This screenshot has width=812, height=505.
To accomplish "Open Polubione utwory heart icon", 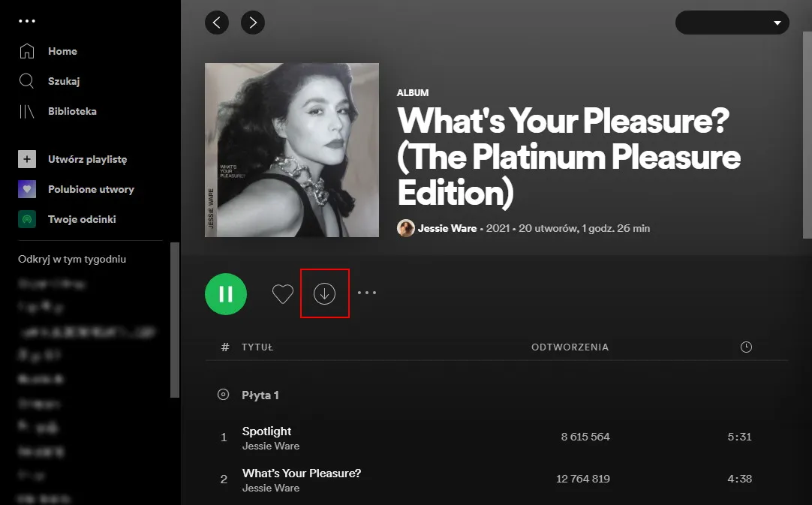I will (27, 189).
